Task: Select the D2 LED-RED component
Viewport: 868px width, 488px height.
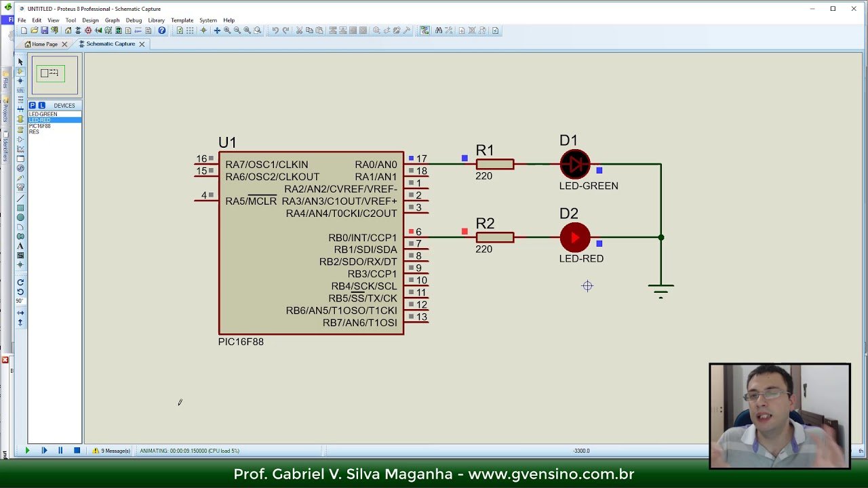Action: tap(575, 237)
